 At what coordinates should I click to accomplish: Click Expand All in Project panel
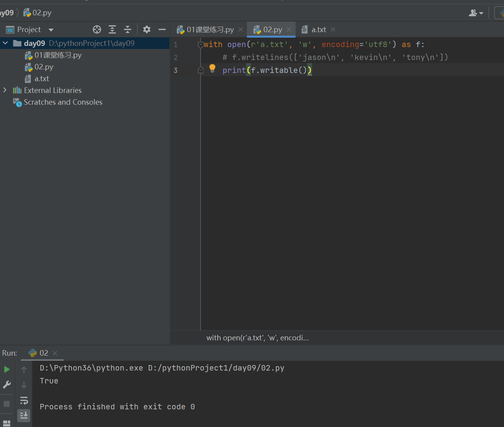click(x=112, y=29)
